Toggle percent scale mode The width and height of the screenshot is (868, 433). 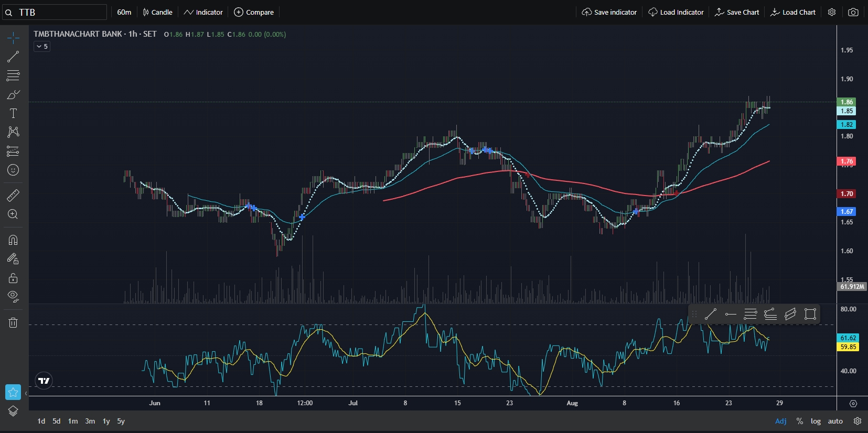coord(800,421)
